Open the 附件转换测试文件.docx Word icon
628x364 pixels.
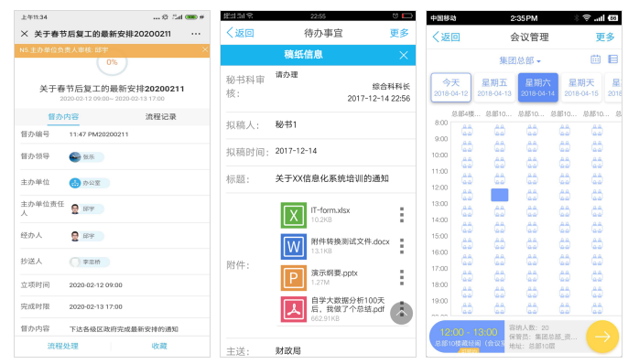click(x=294, y=246)
